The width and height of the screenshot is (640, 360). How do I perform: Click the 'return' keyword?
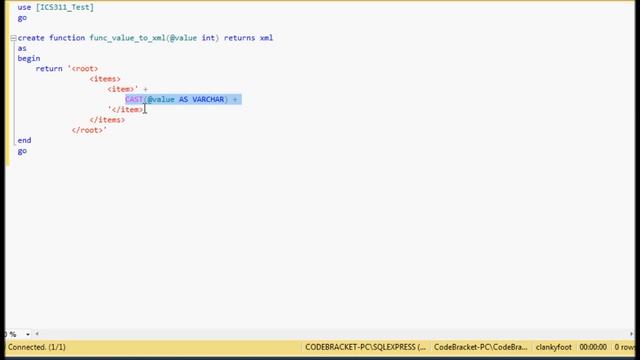[49, 69]
